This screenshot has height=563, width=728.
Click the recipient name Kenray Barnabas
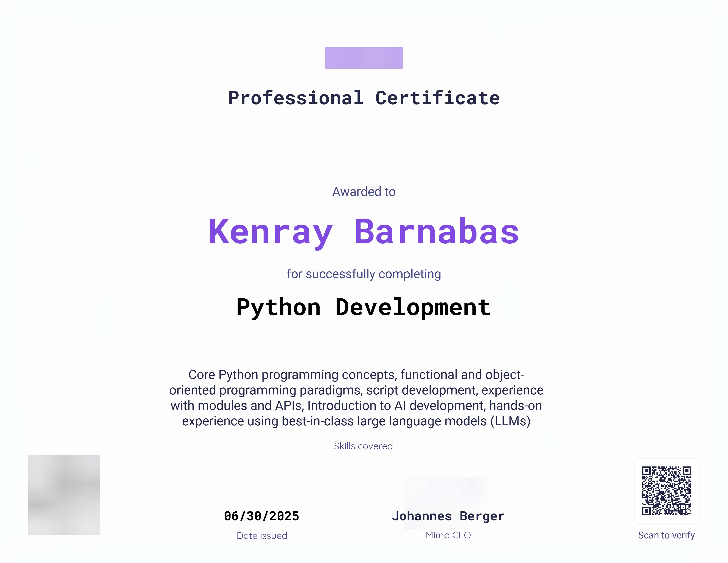364,231
